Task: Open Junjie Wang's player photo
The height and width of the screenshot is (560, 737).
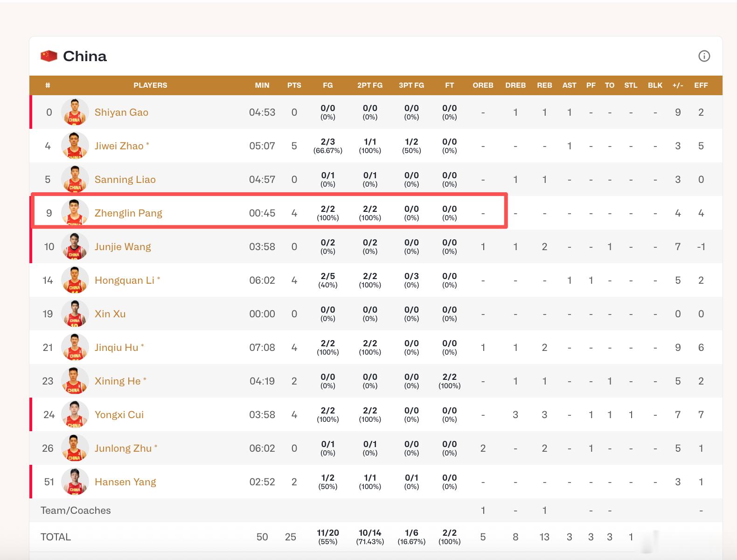Action: (x=75, y=246)
